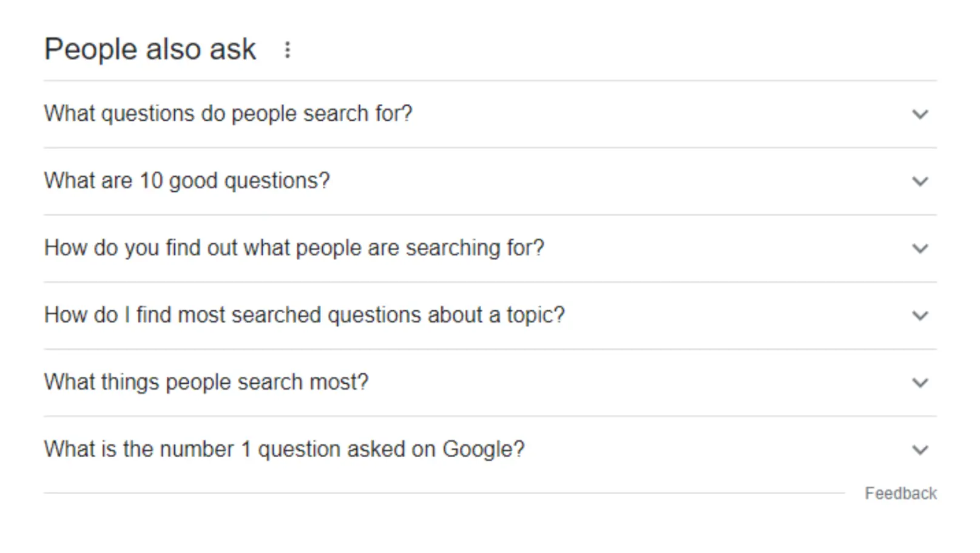Expand "What is the number 1 question asked on Google?"

[x=920, y=449]
